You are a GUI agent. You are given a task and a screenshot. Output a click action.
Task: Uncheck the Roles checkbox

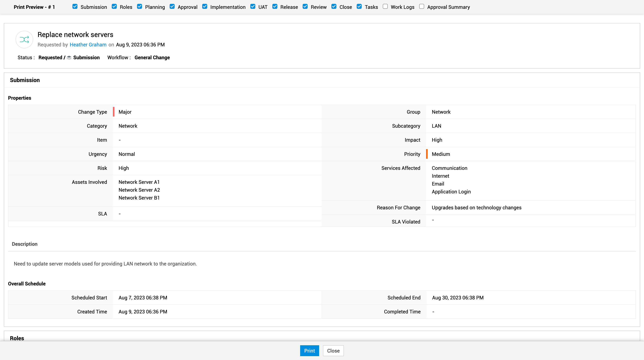[x=114, y=7]
